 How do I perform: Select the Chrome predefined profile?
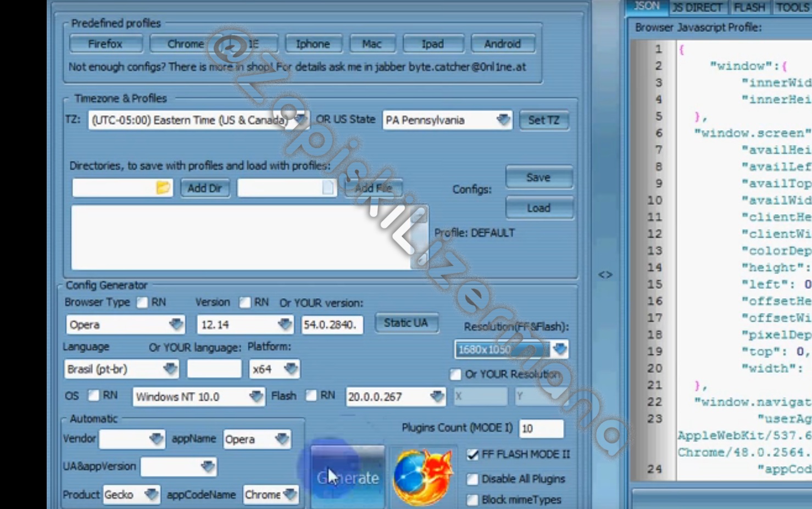(185, 44)
